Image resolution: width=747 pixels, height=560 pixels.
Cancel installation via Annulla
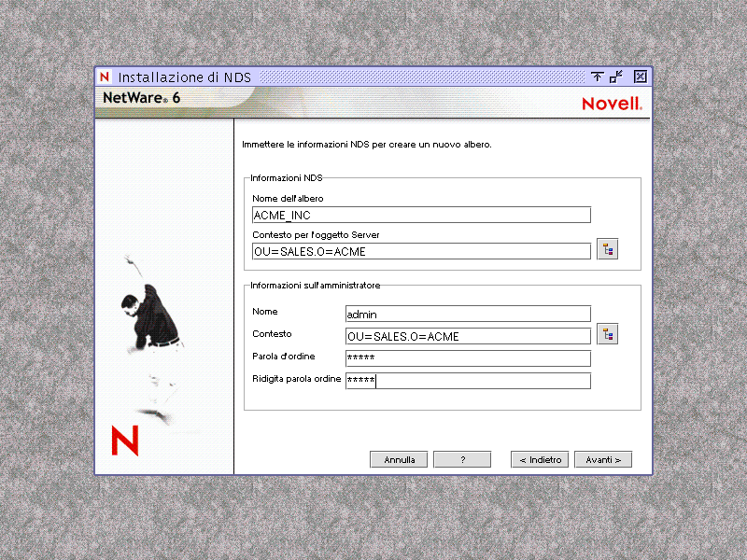(399, 458)
